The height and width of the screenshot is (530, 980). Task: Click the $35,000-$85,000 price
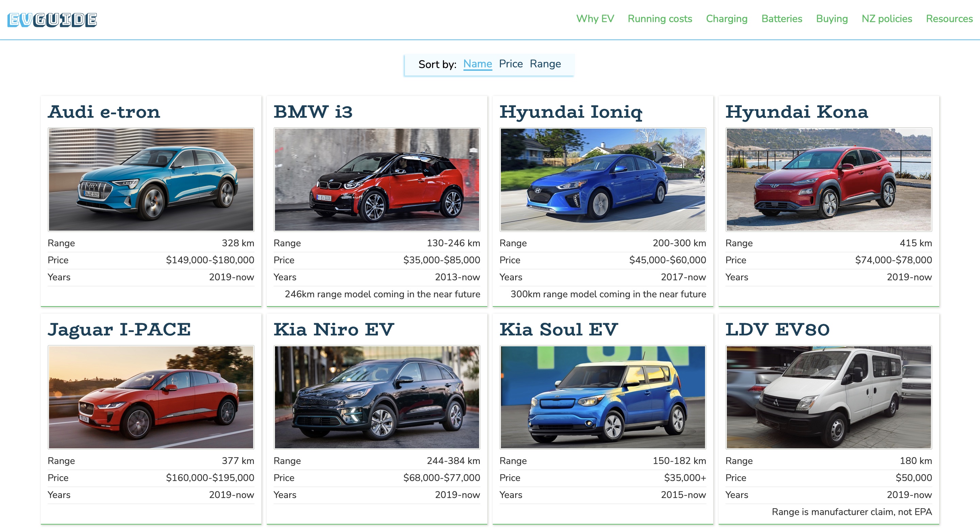(x=441, y=260)
